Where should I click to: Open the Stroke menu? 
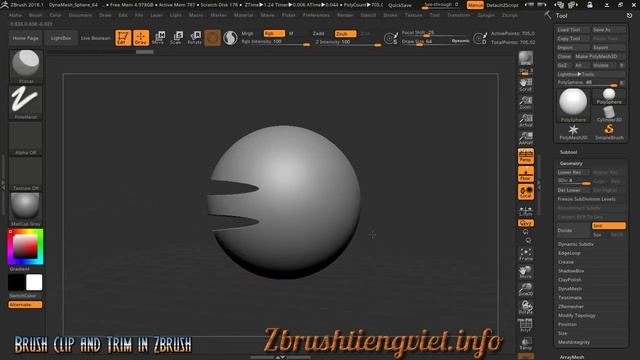pos(390,15)
